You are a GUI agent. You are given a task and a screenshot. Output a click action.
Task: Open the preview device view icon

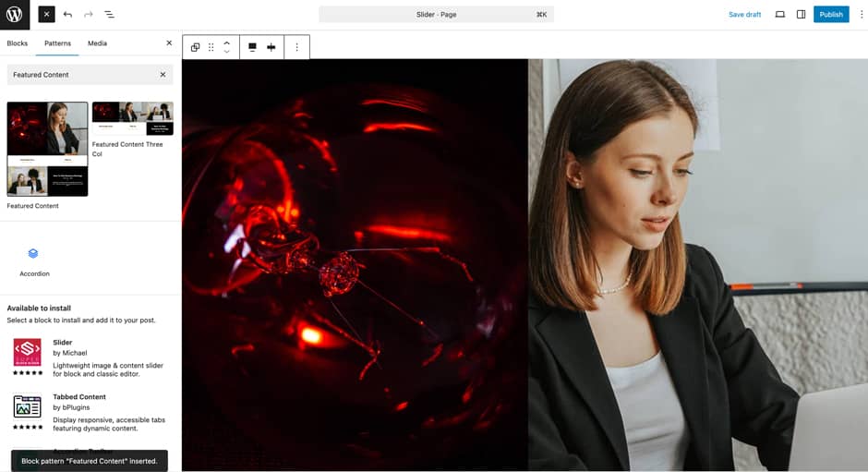[779, 15]
